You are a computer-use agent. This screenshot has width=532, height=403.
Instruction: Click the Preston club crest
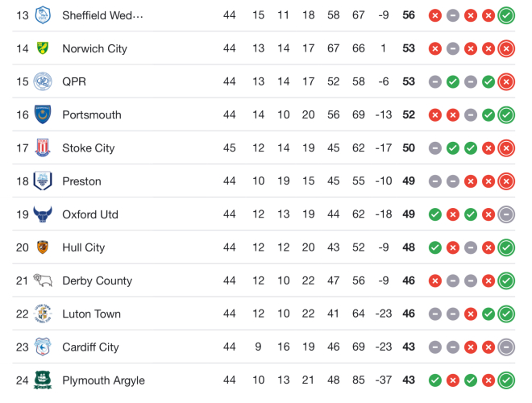click(43, 181)
